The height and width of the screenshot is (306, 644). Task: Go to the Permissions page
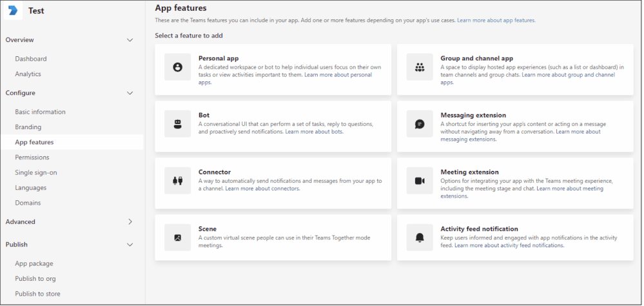tap(32, 157)
